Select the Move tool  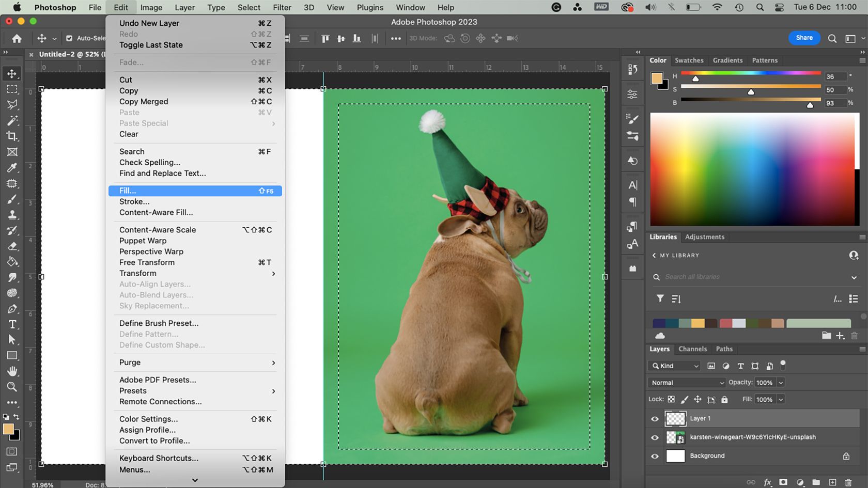[12, 73]
